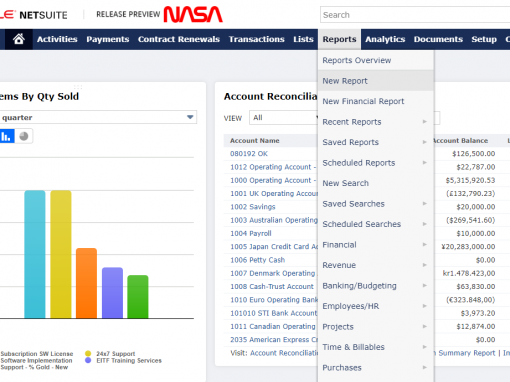Switch to bar chart view icon

point(7,136)
